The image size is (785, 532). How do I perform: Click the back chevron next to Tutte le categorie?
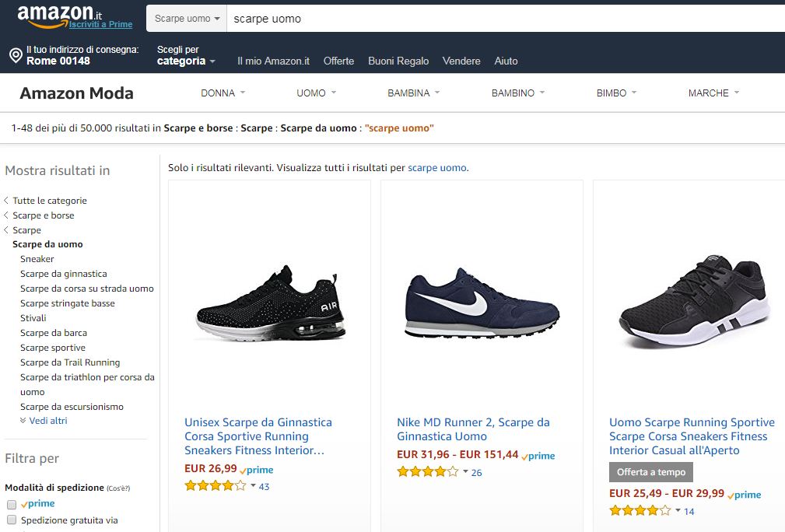point(7,201)
